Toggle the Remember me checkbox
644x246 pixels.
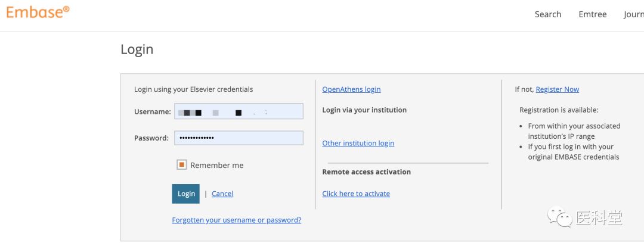pyautogui.click(x=182, y=165)
